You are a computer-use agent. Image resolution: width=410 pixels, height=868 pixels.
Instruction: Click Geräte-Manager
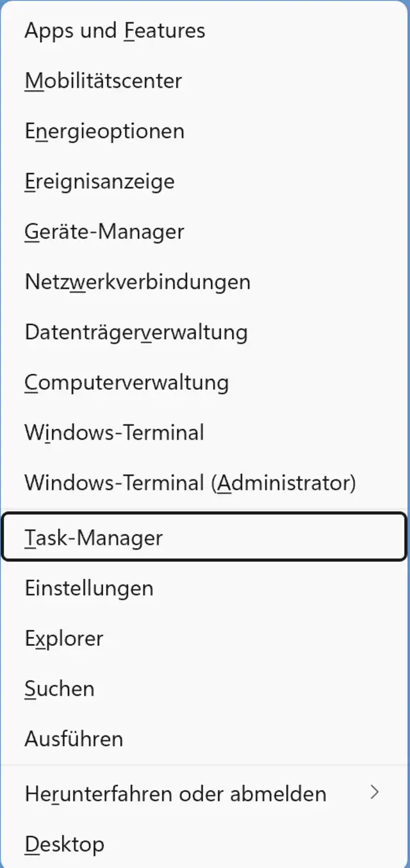coord(104,231)
